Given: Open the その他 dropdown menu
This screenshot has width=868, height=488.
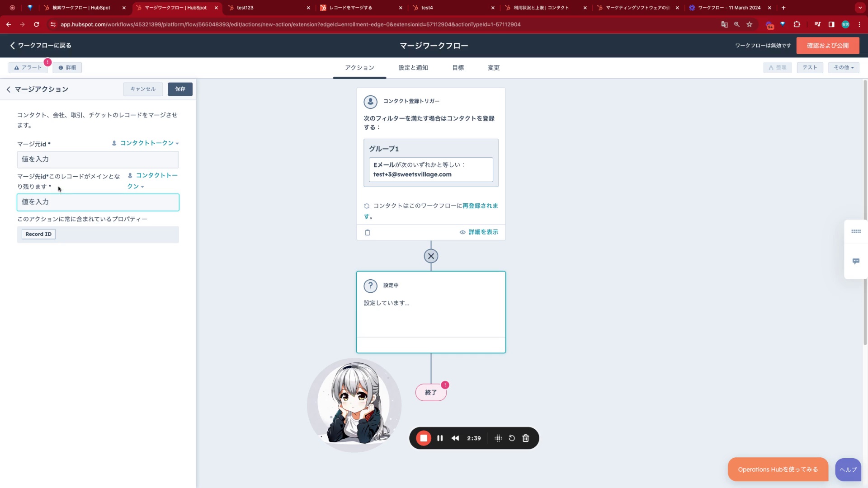Looking at the screenshot, I should 844,67.
